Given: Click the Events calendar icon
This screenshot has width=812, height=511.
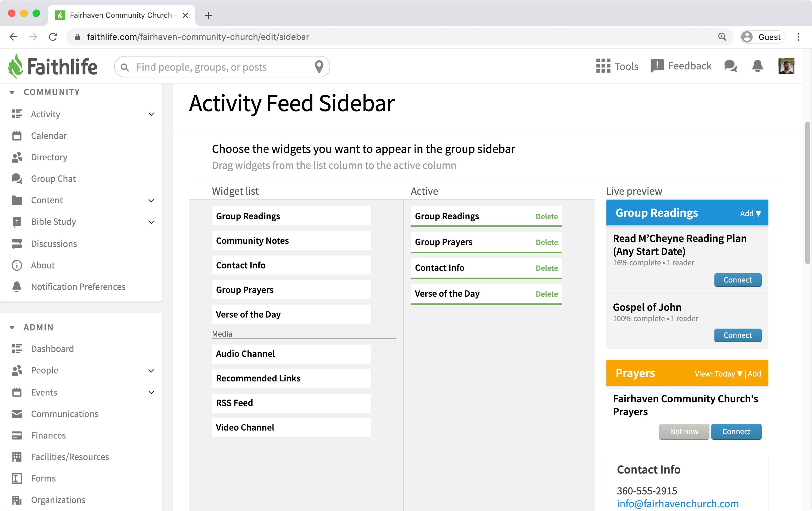Looking at the screenshot, I should (x=17, y=392).
